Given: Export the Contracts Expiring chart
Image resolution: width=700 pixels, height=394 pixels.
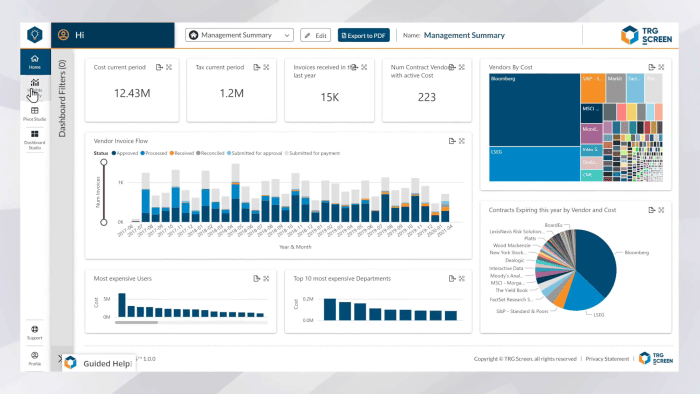Looking at the screenshot, I should (651, 210).
